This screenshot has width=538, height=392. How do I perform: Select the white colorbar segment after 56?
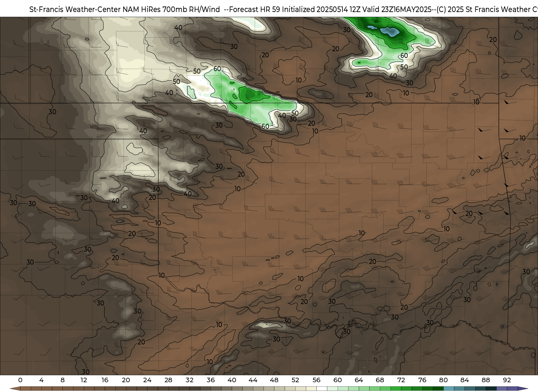click(322, 389)
